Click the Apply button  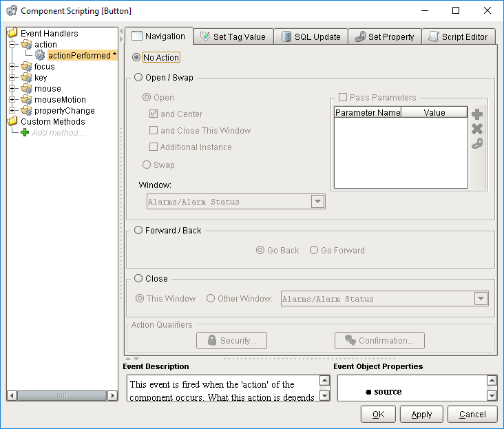click(x=421, y=415)
